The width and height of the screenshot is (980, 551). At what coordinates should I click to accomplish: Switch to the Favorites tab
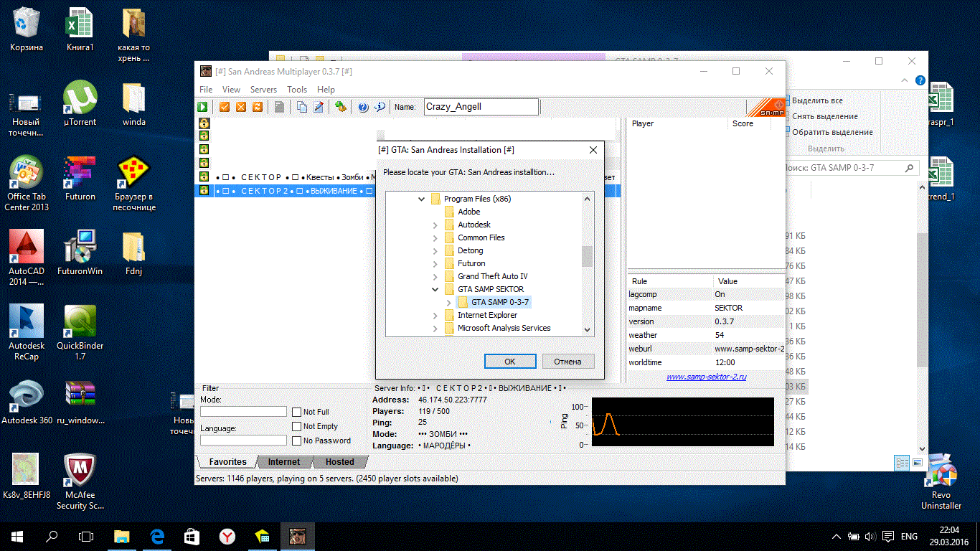[227, 462]
